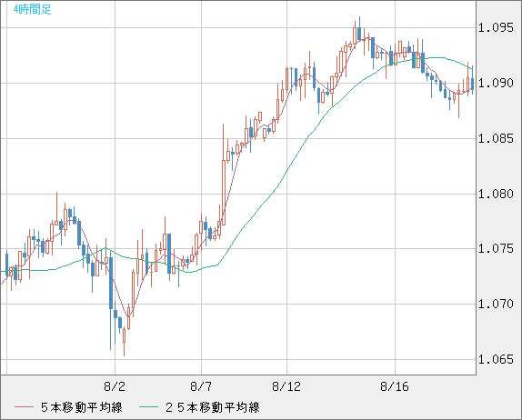Click the 1.065 price axis label
The height and width of the screenshot is (420, 522).
pyautogui.click(x=496, y=359)
